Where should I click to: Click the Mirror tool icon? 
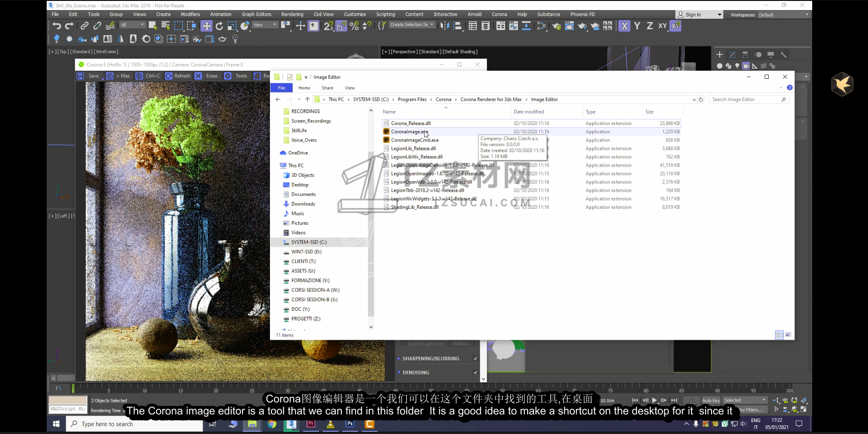pyautogui.click(x=444, y=26)
